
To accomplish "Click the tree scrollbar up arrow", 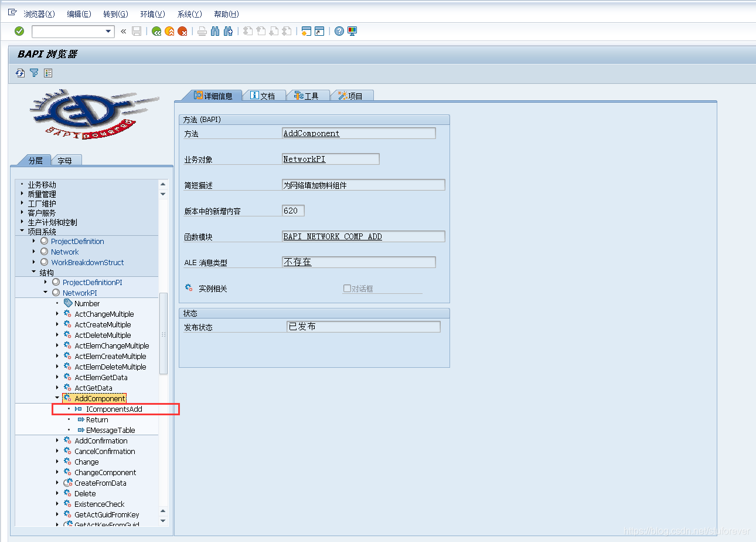I will pyautogui.click(x=163, y=184).
